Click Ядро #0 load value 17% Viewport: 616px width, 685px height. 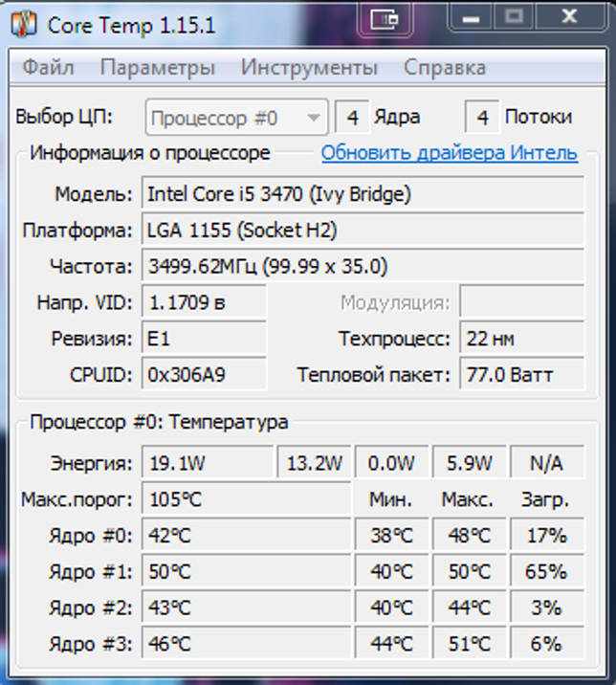(x=547, y=535)
